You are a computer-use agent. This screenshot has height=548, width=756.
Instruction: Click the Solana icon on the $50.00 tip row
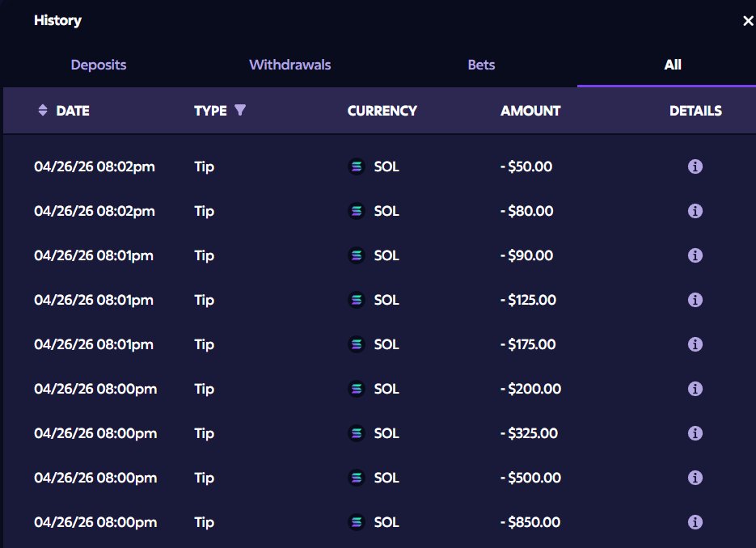[x=356, y=167]
